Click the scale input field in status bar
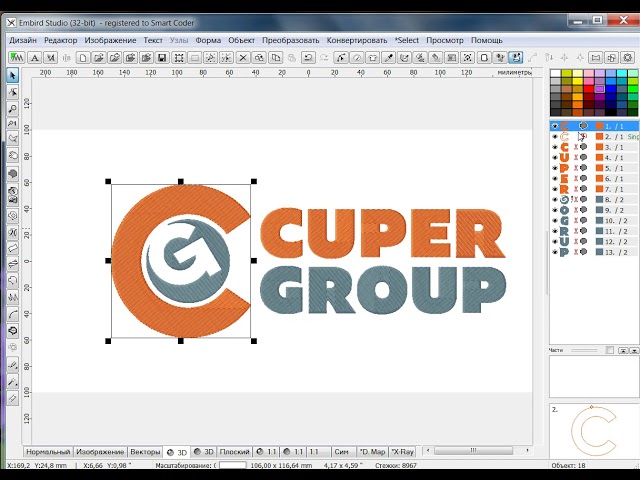 tap(233, 465)
